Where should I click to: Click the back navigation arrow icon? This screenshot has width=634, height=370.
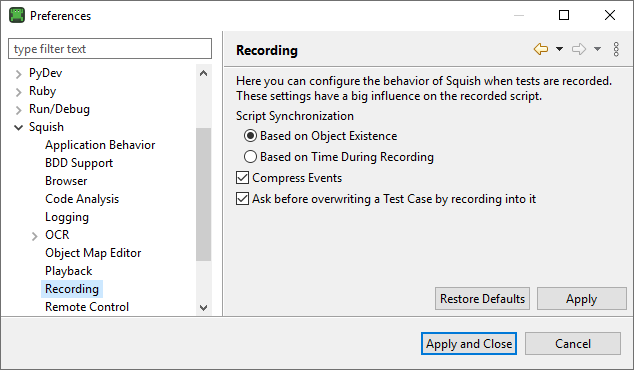tap(541, 49)
